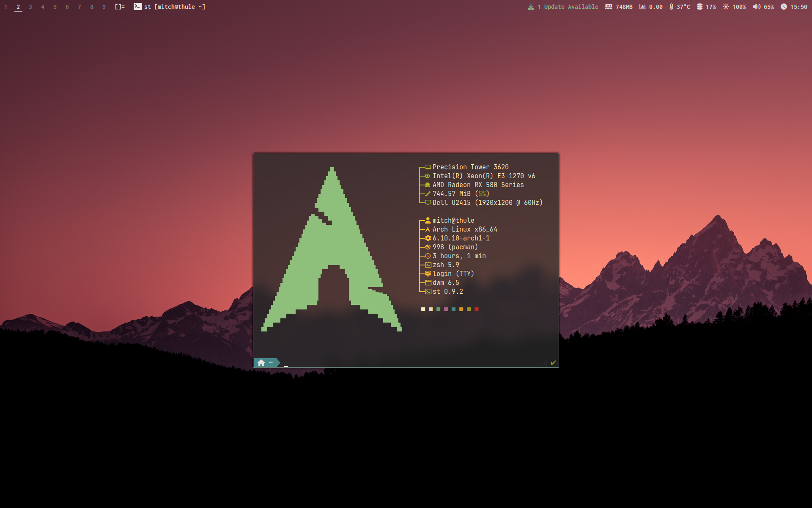Image resolution: width=812 pixels, height=508 pixels.
Task: Click the red color swatch in terminal
Action: pos(476,309)
